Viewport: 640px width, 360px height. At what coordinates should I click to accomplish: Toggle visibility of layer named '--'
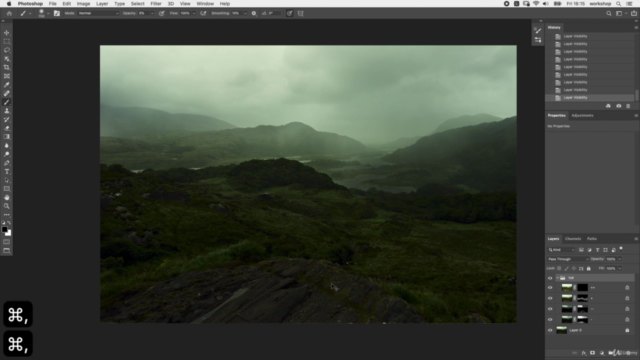click(550, 309)
